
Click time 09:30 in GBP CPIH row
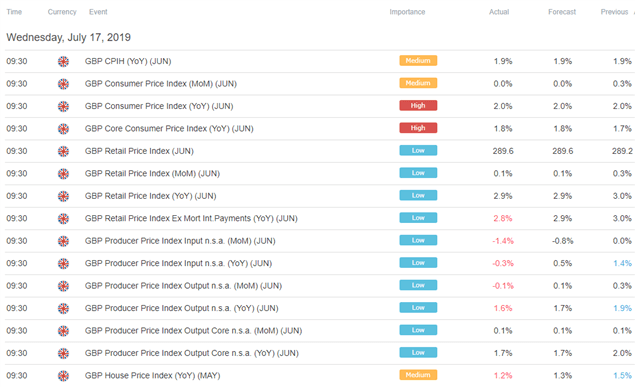pos(17,61)
